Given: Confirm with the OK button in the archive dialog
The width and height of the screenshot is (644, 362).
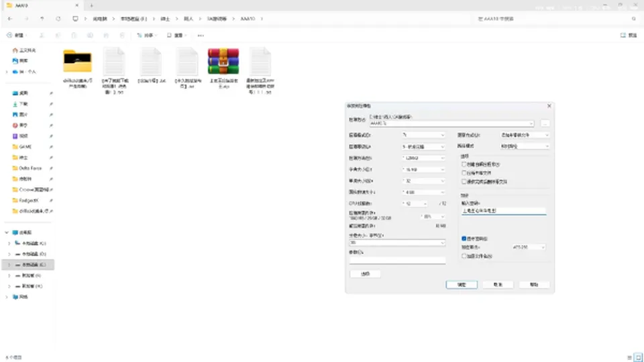Looking at the screenshot, I should 462,285.
